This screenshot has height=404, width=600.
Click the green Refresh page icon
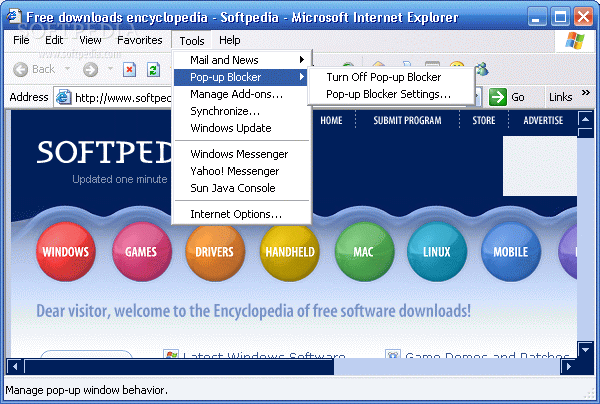tap(153, 70)
